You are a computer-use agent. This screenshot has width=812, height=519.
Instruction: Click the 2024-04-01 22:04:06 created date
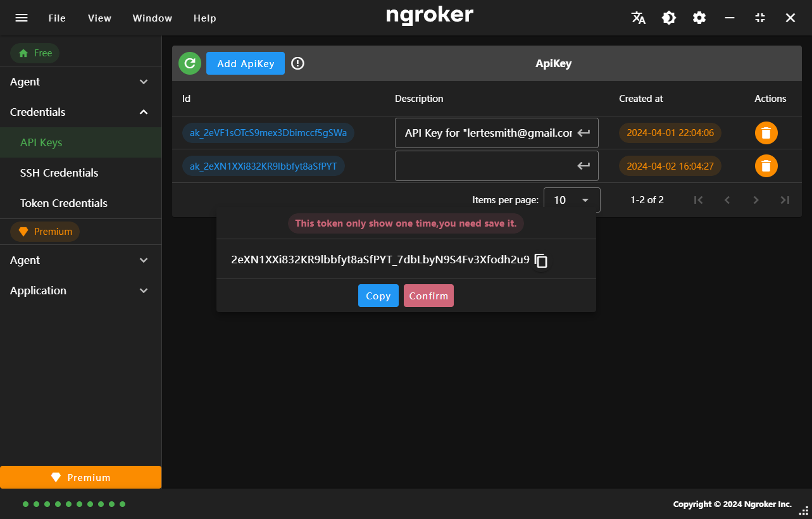tap(670, 133)
